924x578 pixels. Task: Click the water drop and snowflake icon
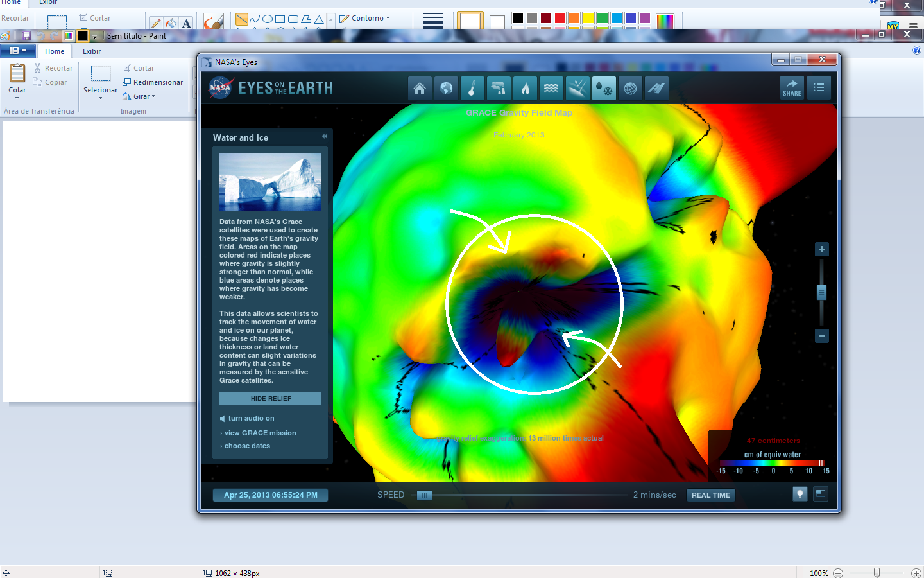[x=604, y=88]
